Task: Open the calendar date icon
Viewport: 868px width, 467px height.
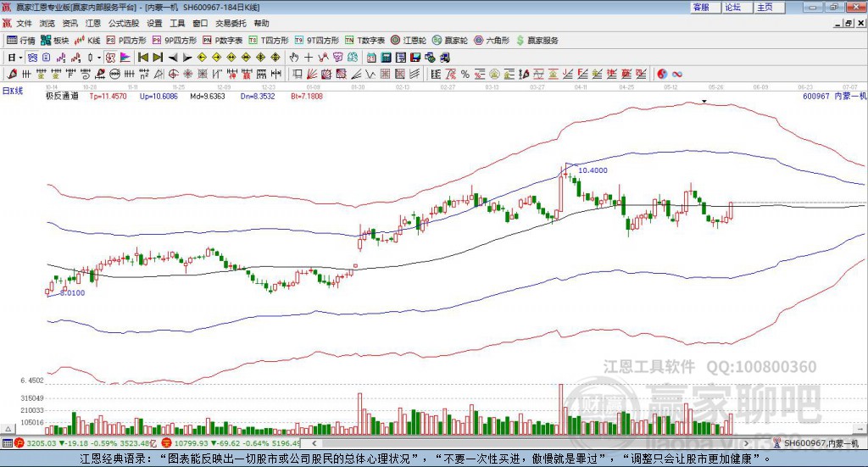Action: [371, 57]
